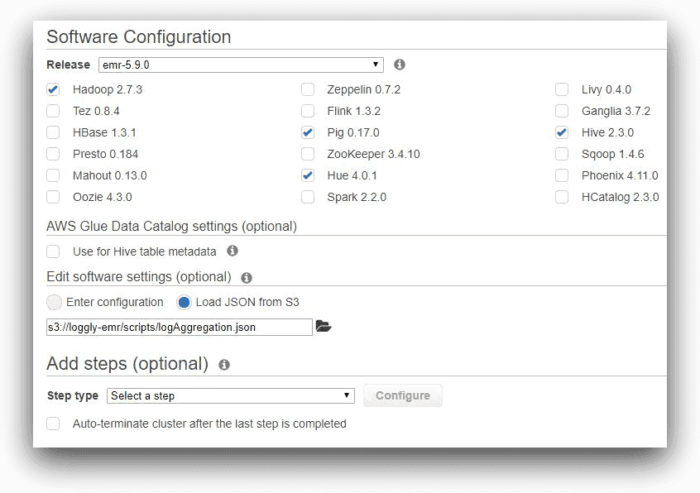This screenshot has width=700, height=493.
Task: Select the Enter configuration radio button
Action: click(x=56, y=302)
